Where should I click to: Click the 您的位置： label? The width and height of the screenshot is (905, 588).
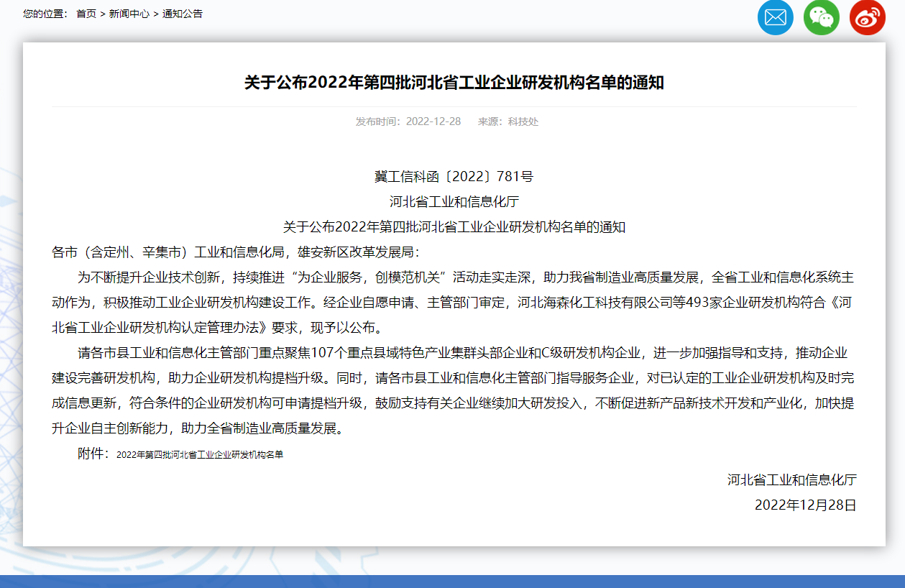click(46, 14)
